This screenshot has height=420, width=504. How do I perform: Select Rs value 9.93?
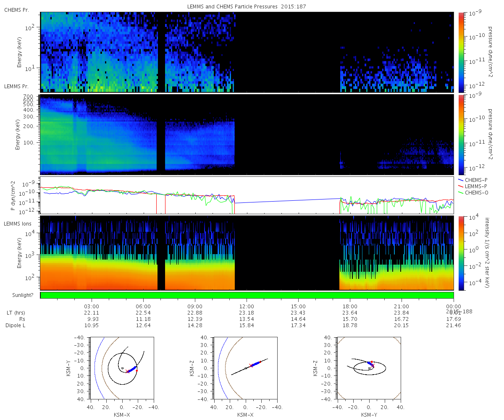point(92,319)
